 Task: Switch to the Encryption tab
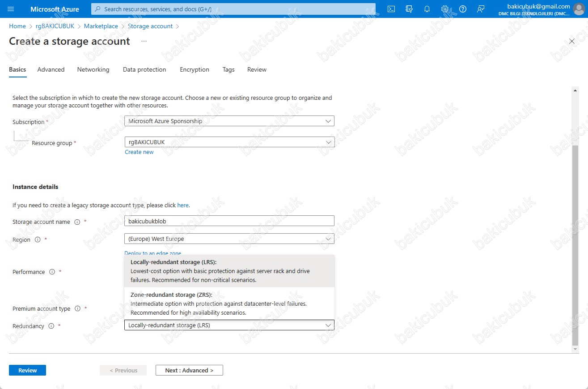tap(195, 70)
